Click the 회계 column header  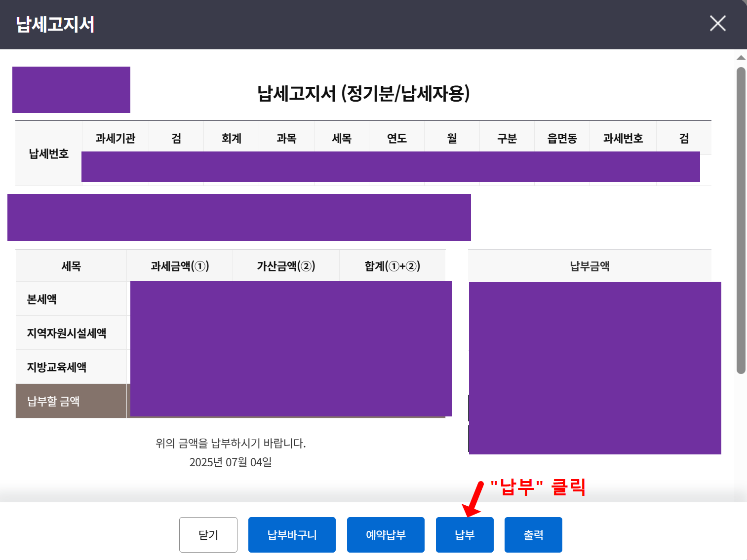point(231,138)
